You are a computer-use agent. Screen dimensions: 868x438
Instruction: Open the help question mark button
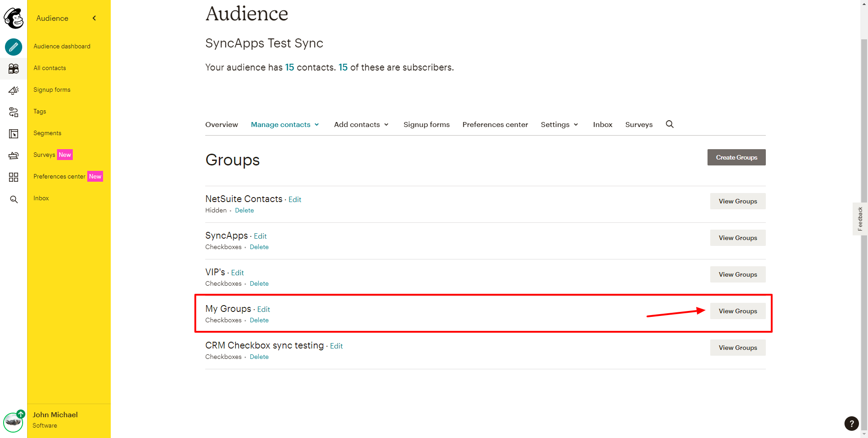point(851,424)
